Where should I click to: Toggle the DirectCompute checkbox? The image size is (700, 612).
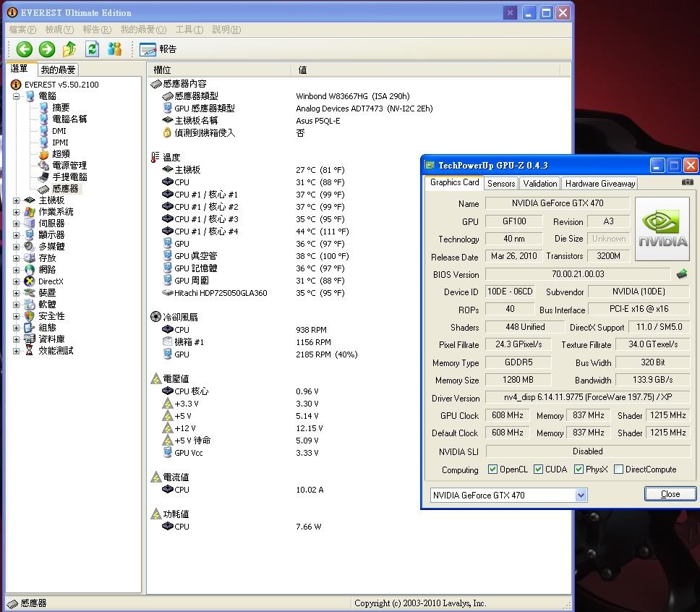[x=618, y=469]
